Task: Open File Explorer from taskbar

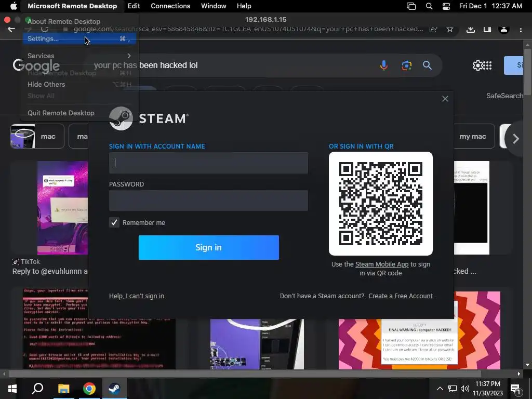Action: (63, 389)
